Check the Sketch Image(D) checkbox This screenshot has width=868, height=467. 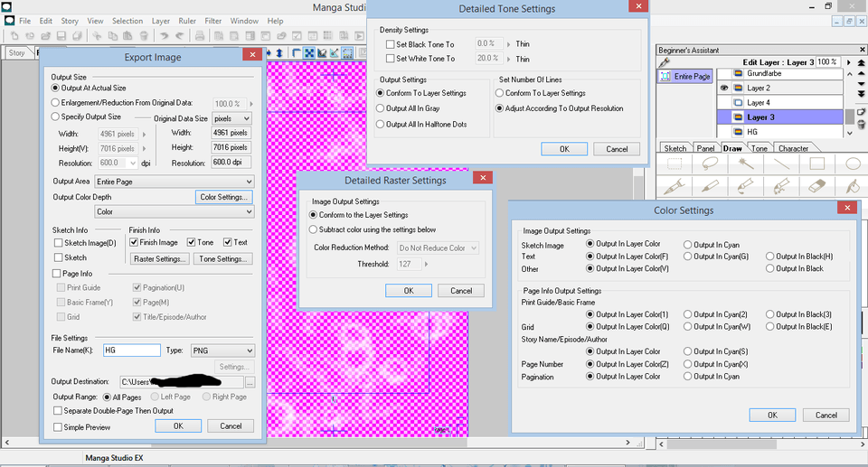click(58, 243)
